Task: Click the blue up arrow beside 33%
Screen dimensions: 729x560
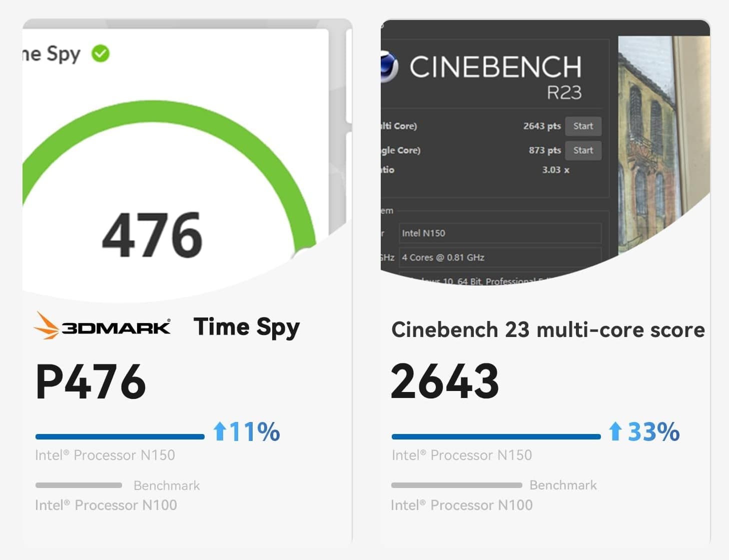Action: point(615,431)
